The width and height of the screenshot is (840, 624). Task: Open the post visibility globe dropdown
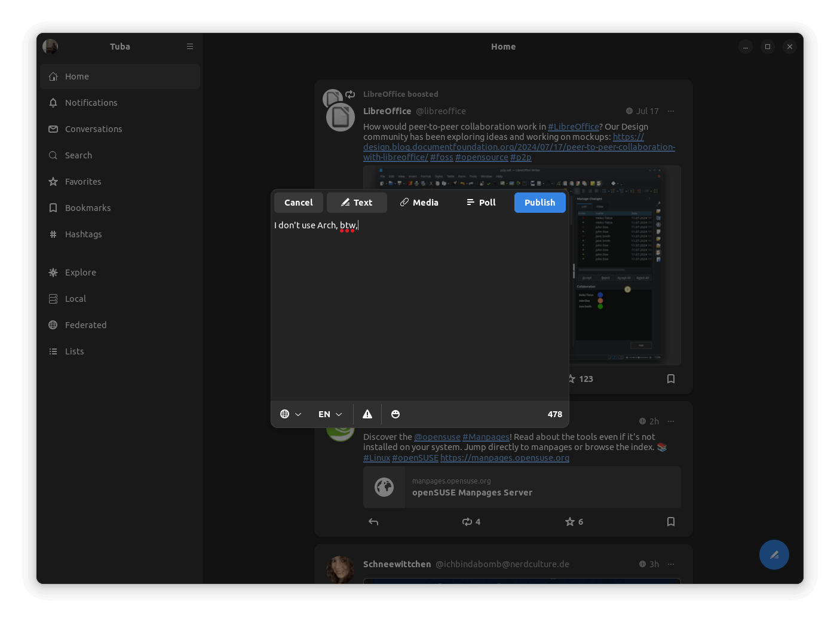coord(290,414)
